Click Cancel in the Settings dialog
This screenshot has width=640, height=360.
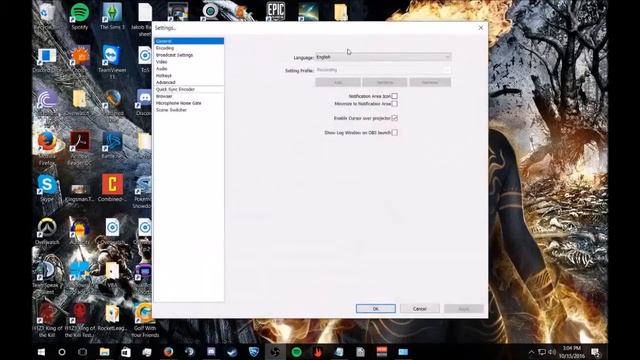pos(420,309)
